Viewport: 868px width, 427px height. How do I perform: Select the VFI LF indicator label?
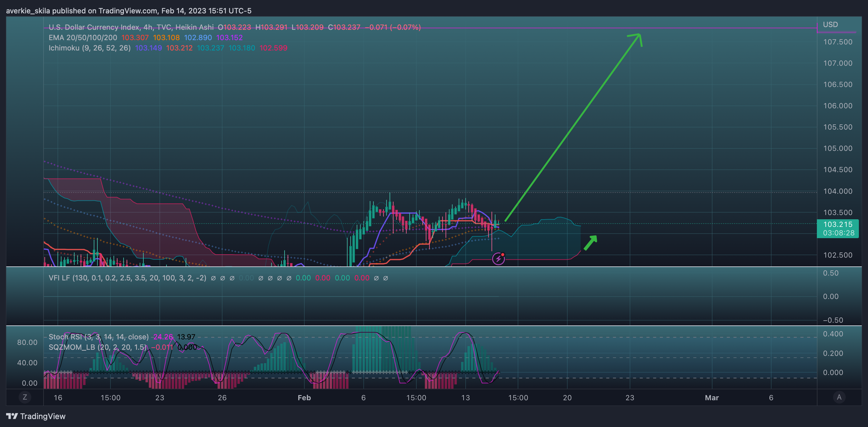[127, 278]
